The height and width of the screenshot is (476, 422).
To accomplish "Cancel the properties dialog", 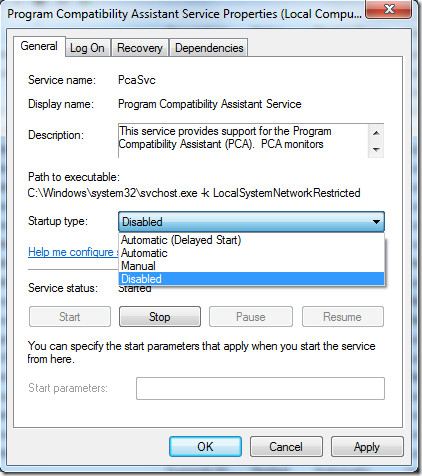I will pyautogui.click(x=286, y=447).
